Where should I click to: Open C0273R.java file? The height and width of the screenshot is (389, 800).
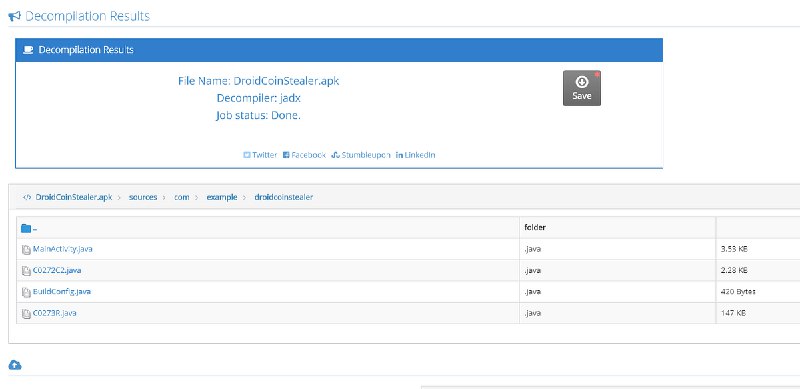[55, 313]
